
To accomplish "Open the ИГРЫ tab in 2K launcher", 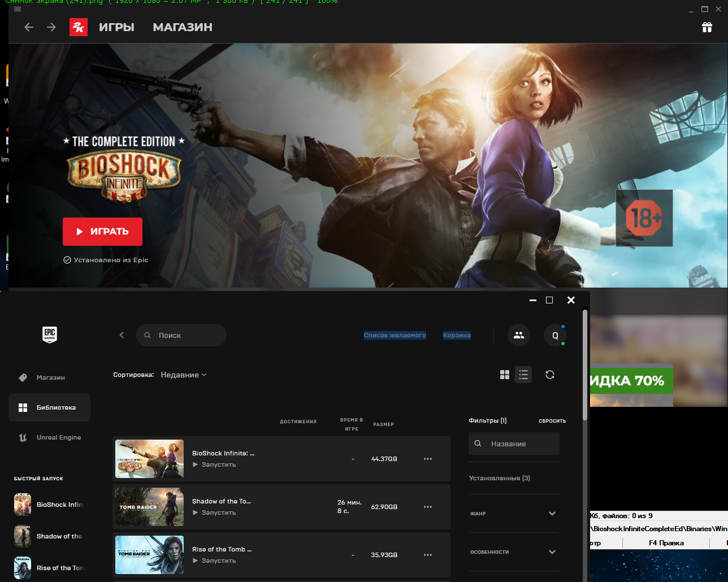I will pyautogui.click(x=116, y=27).
